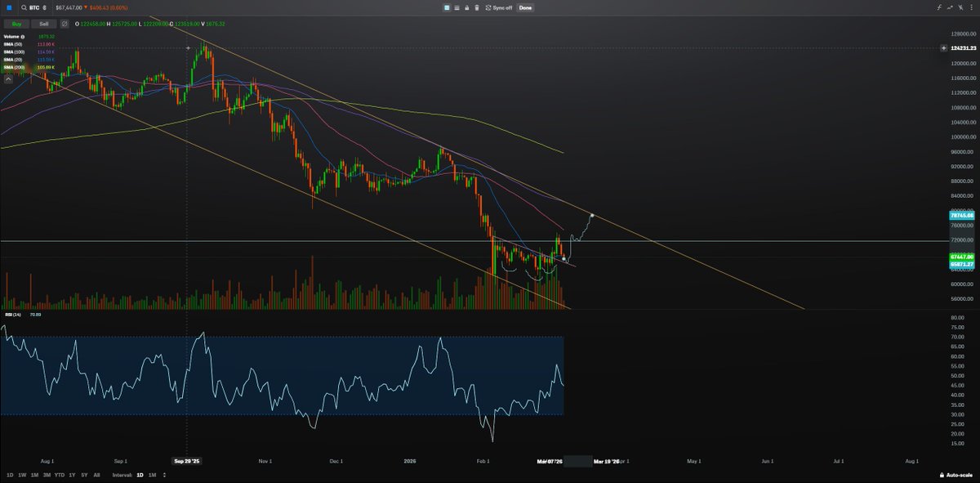Open the BTC symbol search

click(34, 7)
